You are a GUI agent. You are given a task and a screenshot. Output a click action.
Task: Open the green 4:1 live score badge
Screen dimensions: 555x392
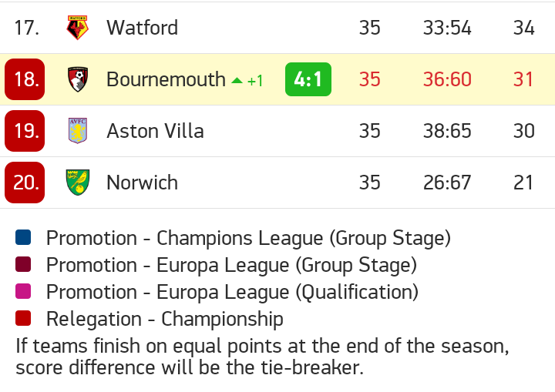(x=308, y=79)
